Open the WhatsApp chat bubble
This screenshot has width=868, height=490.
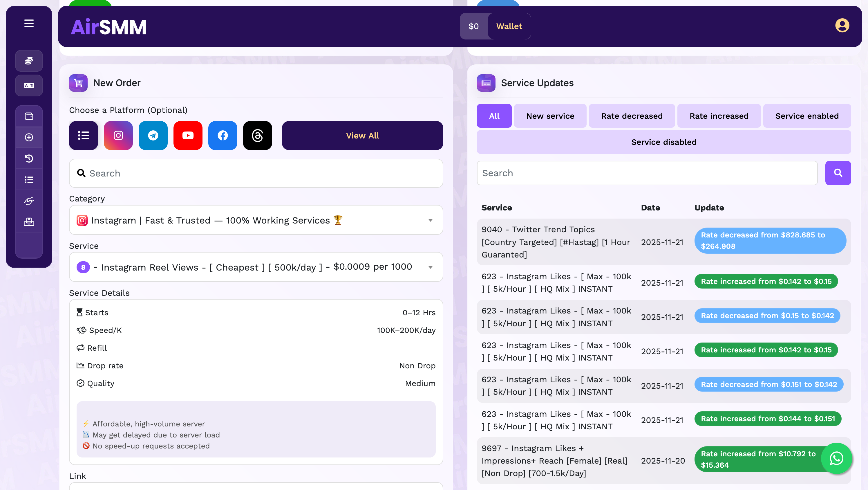[x=837, y=458]
